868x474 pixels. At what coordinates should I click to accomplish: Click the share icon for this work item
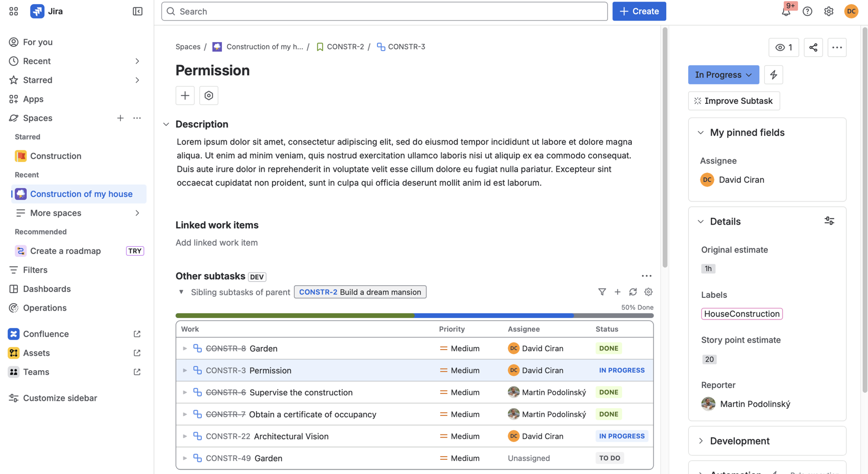813,47
